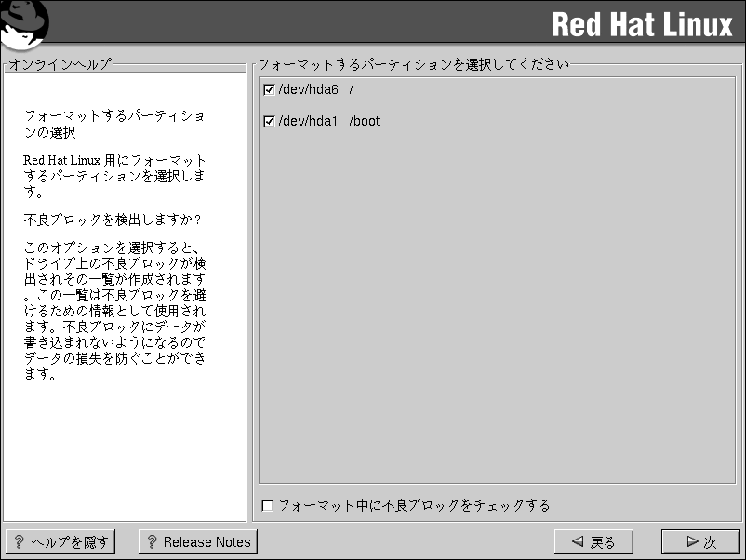This screenshot has height=560, width=746.
Task: Open the Release Notes
Action: pyautogui.click(x=198, y=541)
